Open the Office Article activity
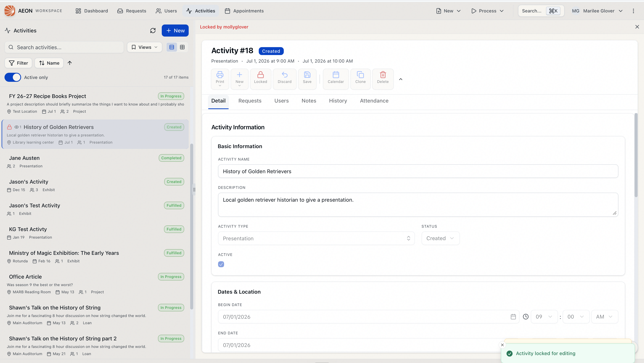Image resolution: width=644 pixels, height=363 pixels. (95, 284)
